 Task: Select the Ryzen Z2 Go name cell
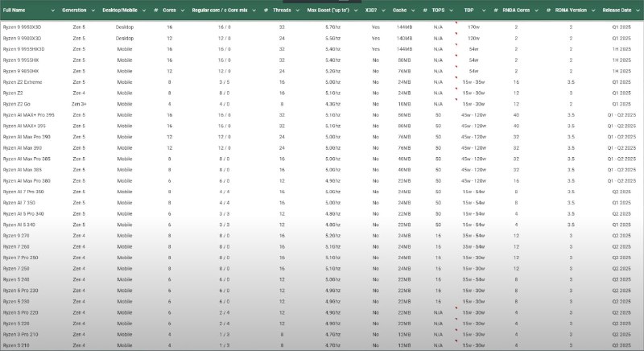pos(16,105)
